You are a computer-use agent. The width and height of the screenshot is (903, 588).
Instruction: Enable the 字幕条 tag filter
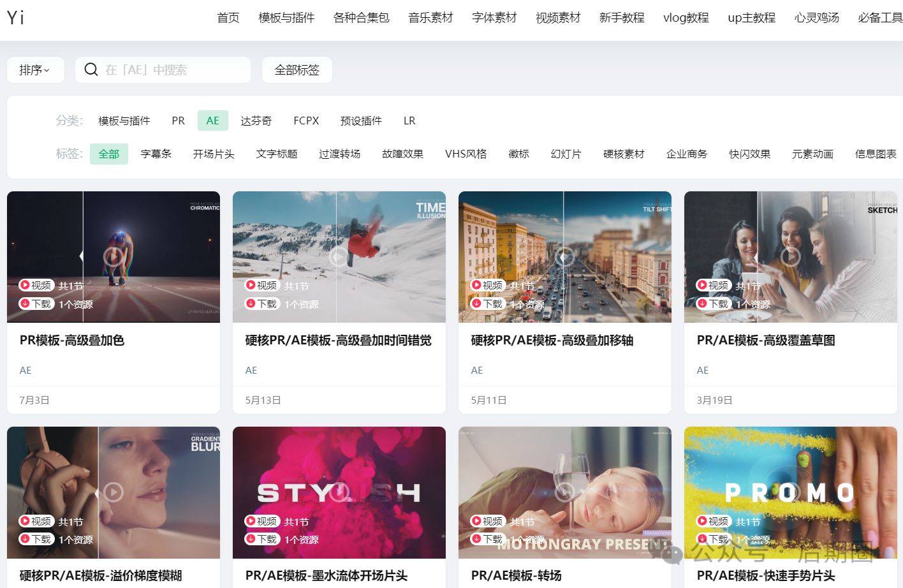click(x=156, y=154)
